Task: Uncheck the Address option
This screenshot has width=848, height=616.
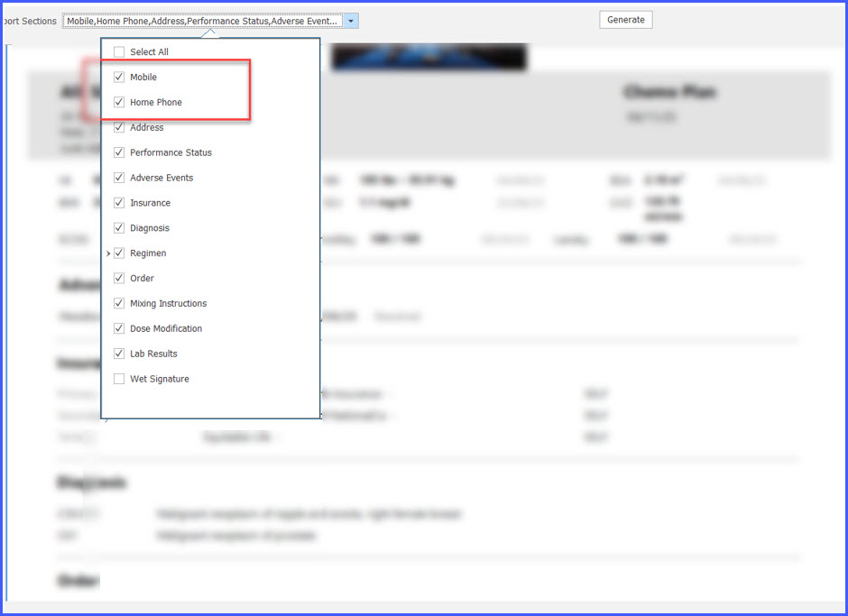Action: coord(119,127)
